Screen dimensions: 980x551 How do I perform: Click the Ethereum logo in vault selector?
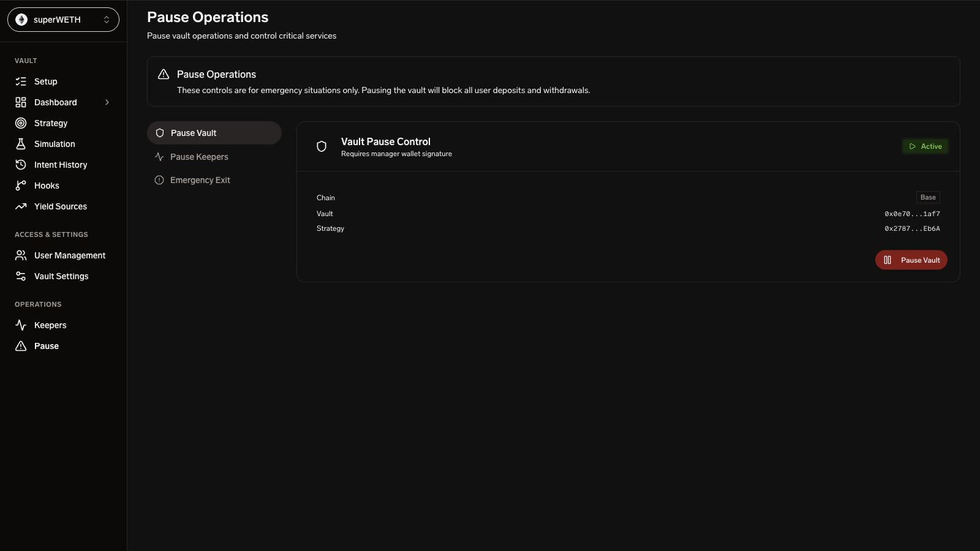click(21, 20)
